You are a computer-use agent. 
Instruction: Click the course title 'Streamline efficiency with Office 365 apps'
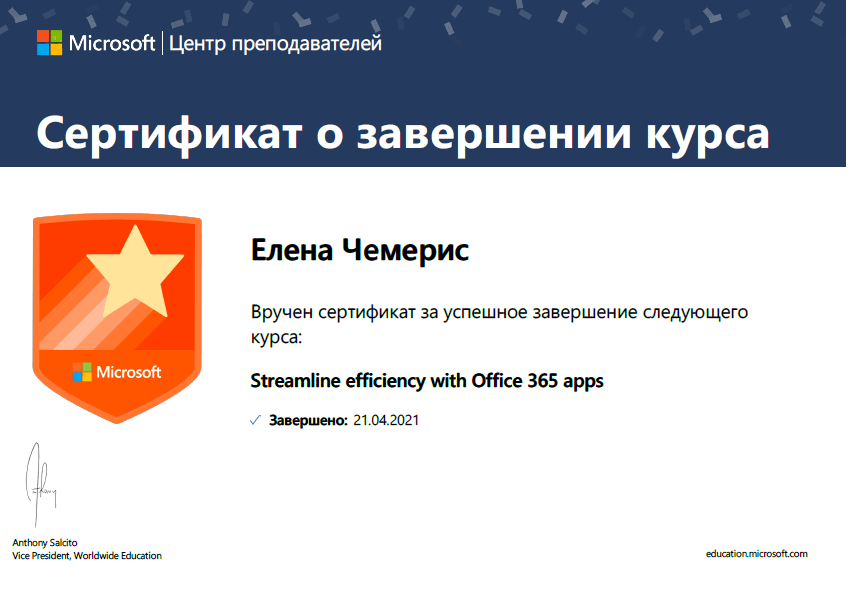tap(427, 381)
